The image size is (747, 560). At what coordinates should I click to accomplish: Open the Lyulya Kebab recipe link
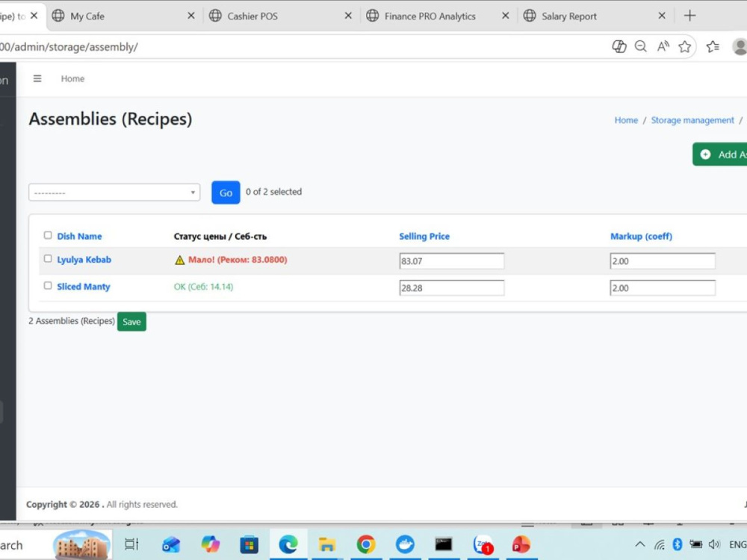tap(84, 260)
